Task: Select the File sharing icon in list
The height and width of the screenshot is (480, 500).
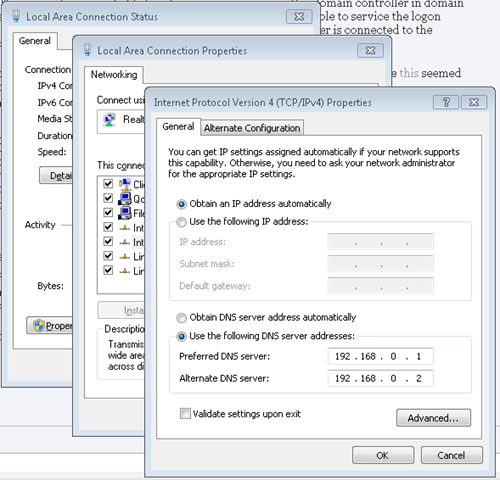Action: tap(125, 213)
